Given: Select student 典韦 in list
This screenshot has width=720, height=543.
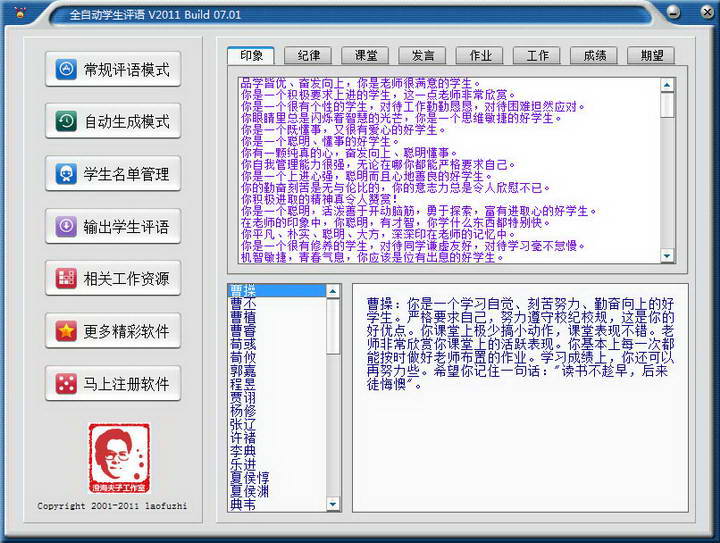Looking at the screenshot, I should tap(277, 504).
